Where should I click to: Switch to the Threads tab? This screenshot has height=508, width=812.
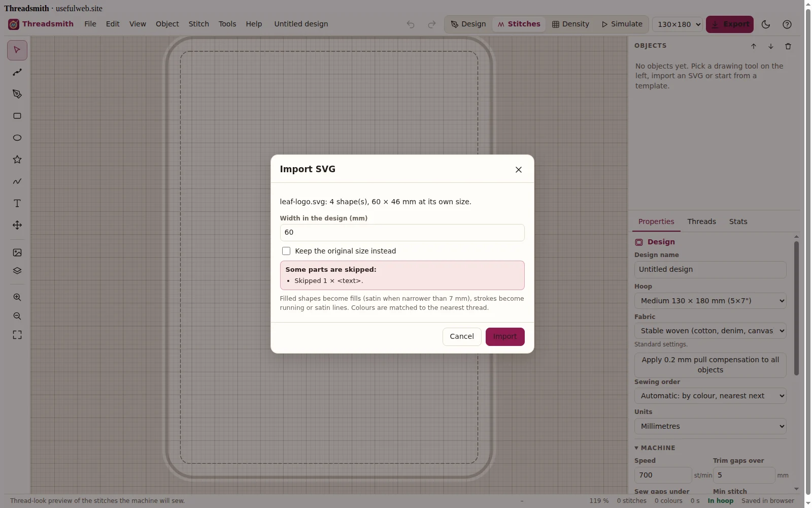(x=701, y=221)
